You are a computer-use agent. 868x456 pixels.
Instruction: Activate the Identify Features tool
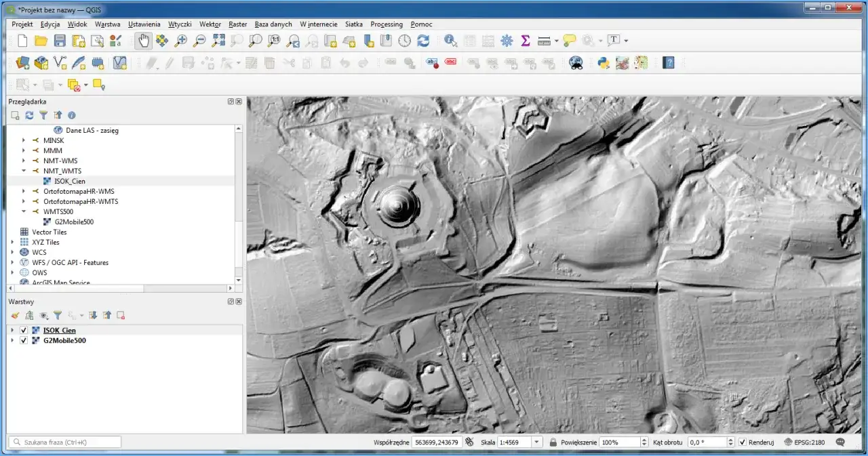pos(451,41)
